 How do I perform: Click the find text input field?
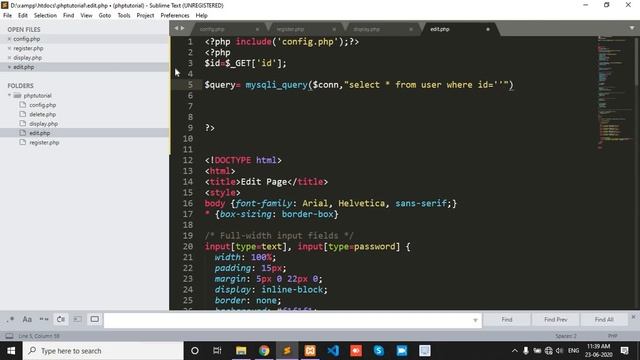(x=288, y=320)
